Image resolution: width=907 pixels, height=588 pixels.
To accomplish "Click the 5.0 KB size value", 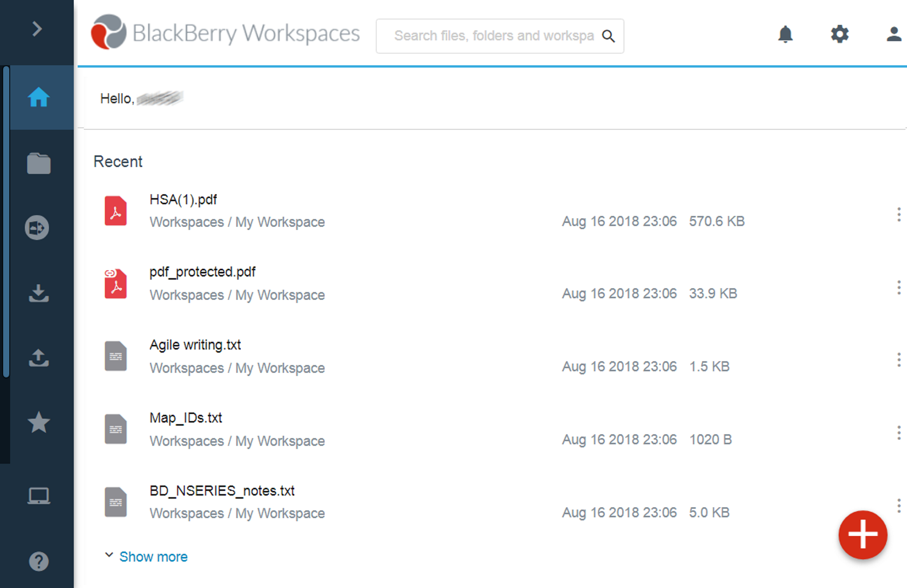I will 709,512.
